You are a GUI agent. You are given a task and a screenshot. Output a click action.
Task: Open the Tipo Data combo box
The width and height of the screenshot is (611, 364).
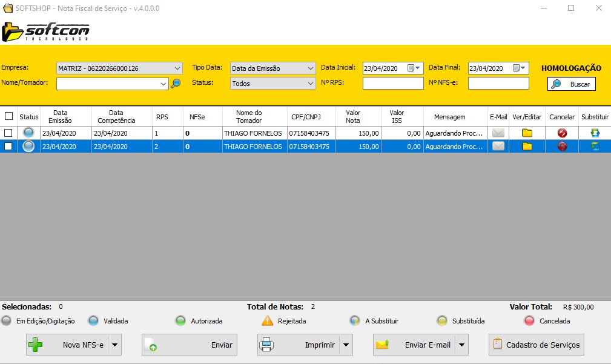311,68
